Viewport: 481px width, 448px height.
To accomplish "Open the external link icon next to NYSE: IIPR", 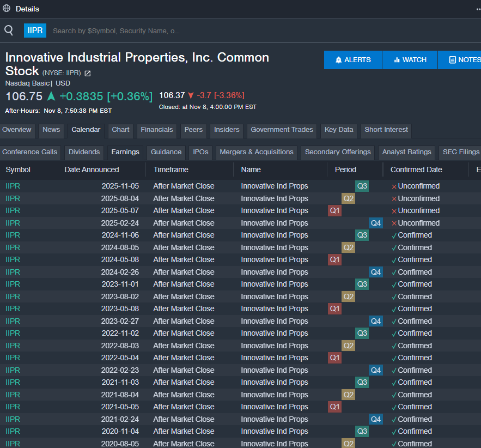I will (x=87, y=73).
